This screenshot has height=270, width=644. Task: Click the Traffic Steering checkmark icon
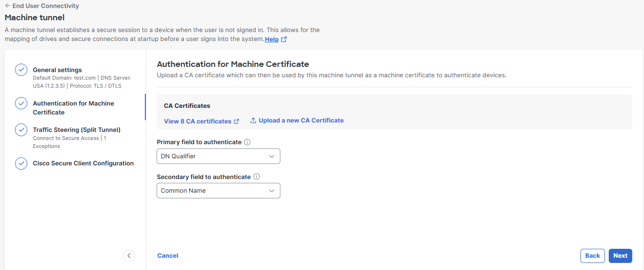[x=21, y=130]
